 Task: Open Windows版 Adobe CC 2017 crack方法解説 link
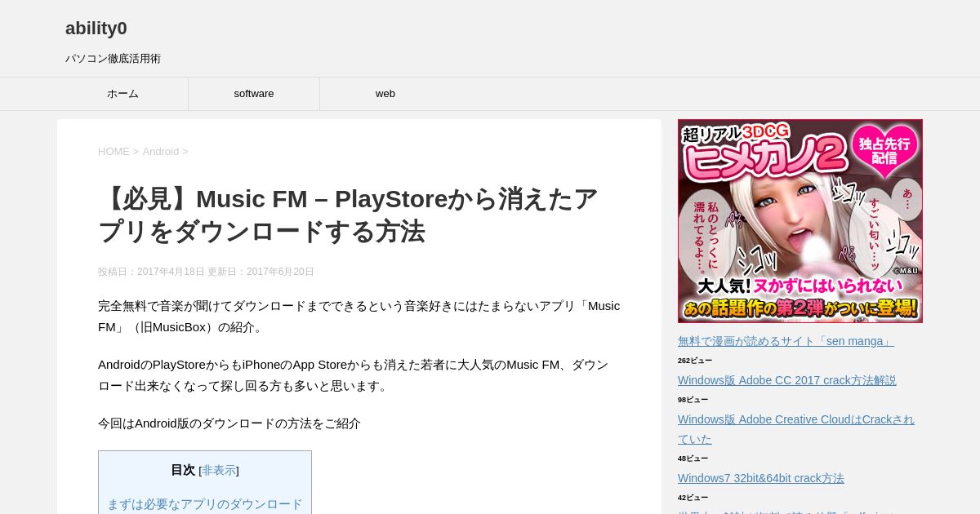point(787,380)
